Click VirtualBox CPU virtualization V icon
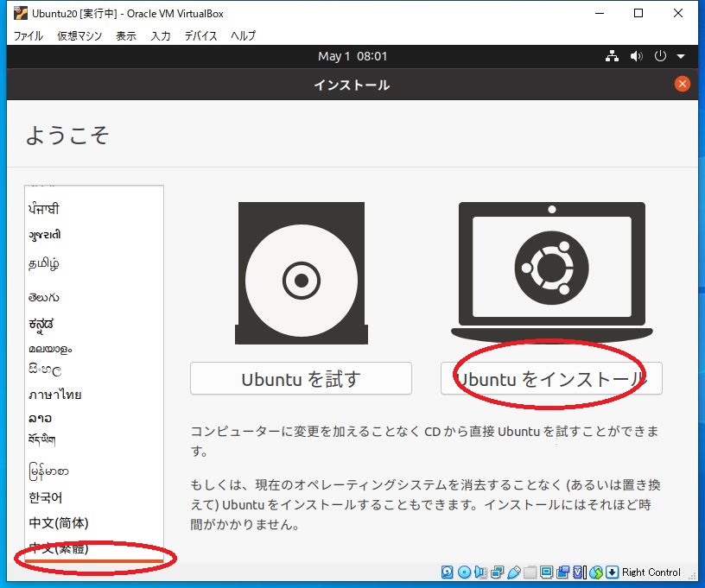The height and width of the screenshot is (588, 705). [579, 572]
